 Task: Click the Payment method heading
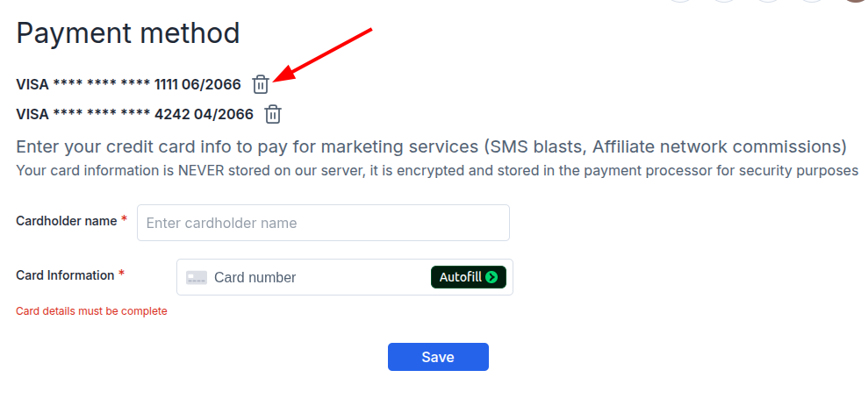coord(128,33)
